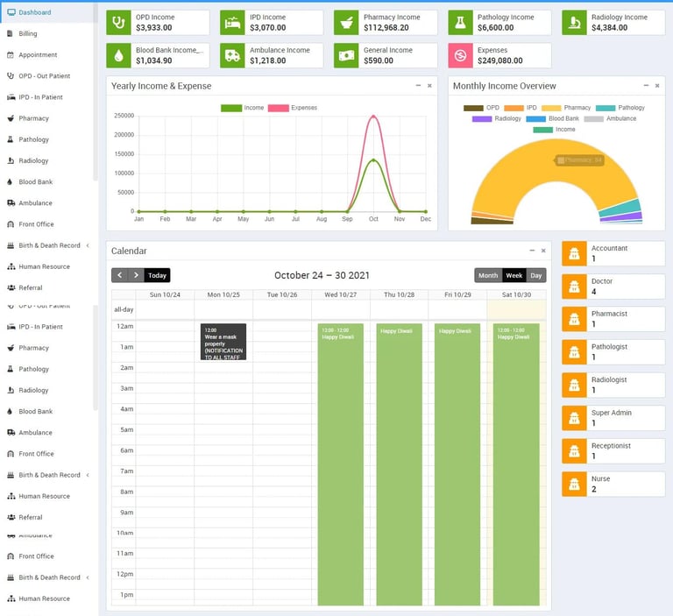Click the pink Expenses icon
The height and width of the screenshot is (616, 673).
click(x=460, y=55)
